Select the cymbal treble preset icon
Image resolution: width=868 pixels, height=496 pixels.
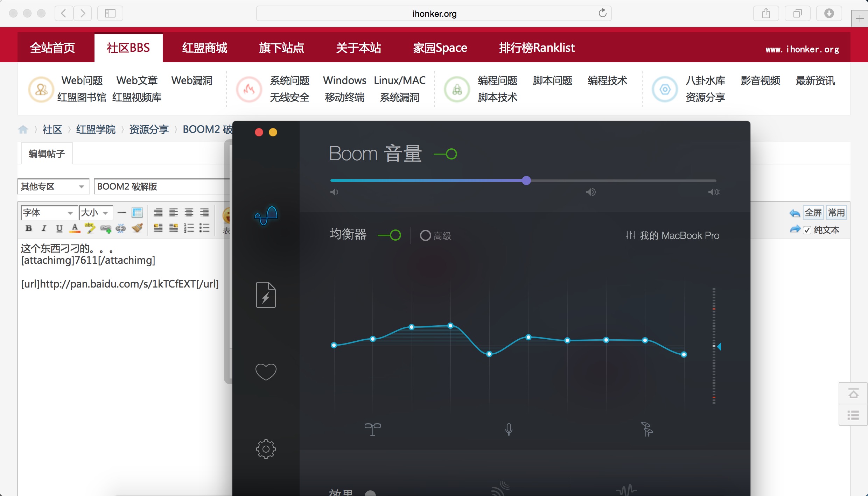click(x=647, y=429)
